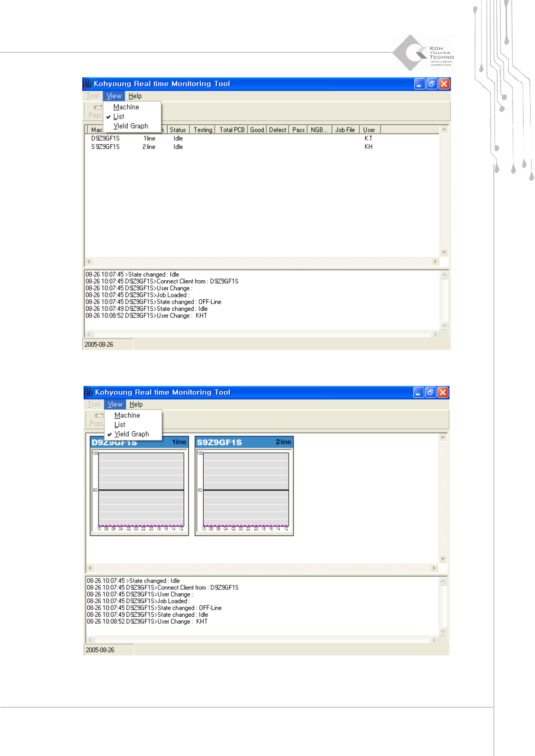Click 'User Change : KHT' log line, upper window
The image size is (535, 756).
click(147, 316)
